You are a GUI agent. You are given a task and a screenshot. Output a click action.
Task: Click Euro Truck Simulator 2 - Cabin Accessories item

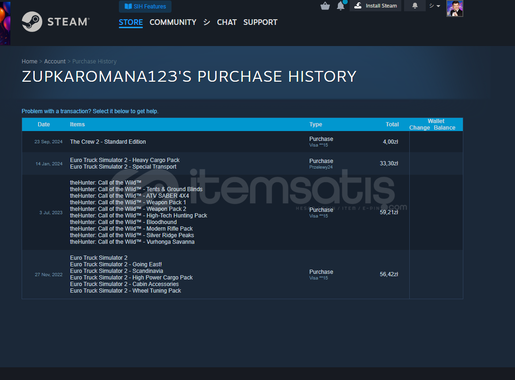tap(124, 284)
